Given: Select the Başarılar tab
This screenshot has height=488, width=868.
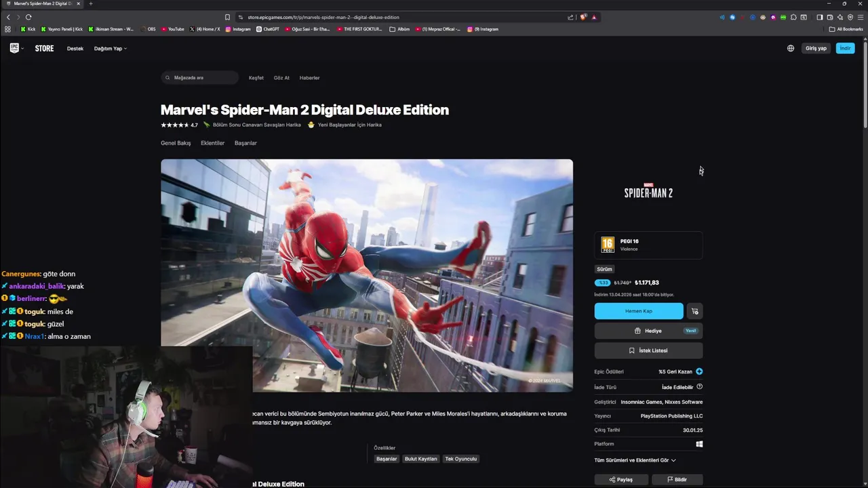Looking at the screenshot, I should point(245,143).
